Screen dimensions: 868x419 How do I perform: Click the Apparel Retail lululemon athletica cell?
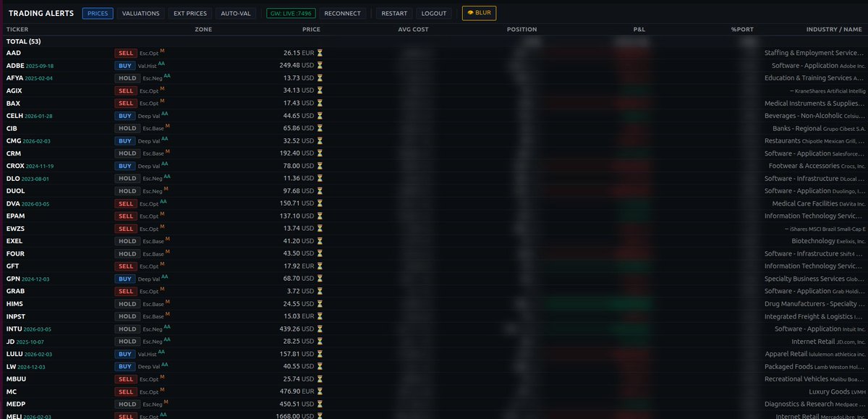[815, 354]
